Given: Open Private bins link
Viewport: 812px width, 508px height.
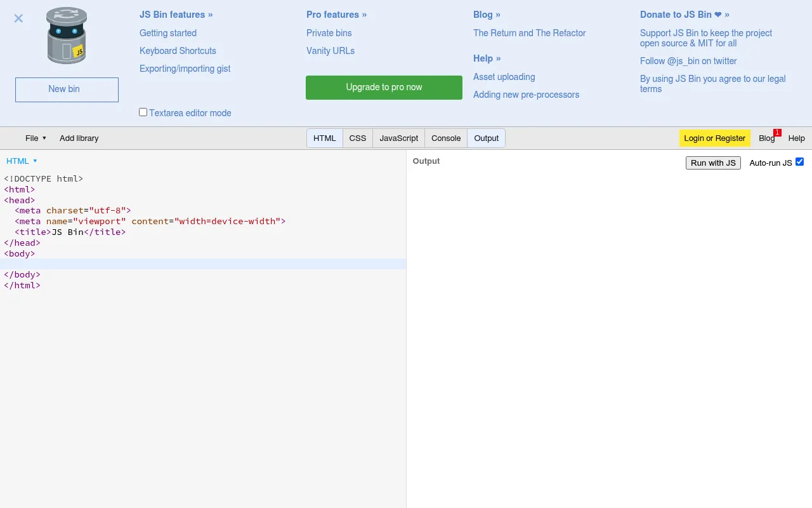Looking at the screenshot, I should 329,33.
